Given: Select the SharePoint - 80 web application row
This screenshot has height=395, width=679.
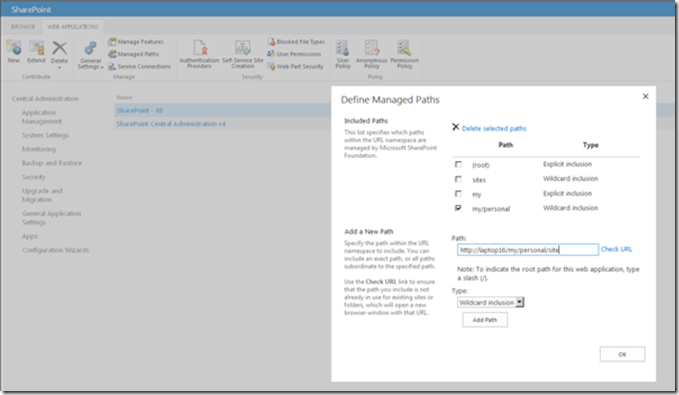Looking at the screenshot, I should [223, 110].
